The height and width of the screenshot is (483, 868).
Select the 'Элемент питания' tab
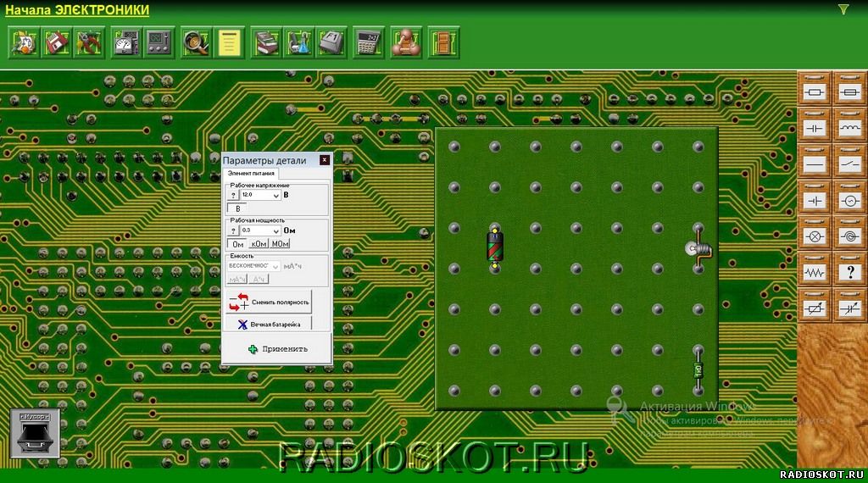click(251, 173)
